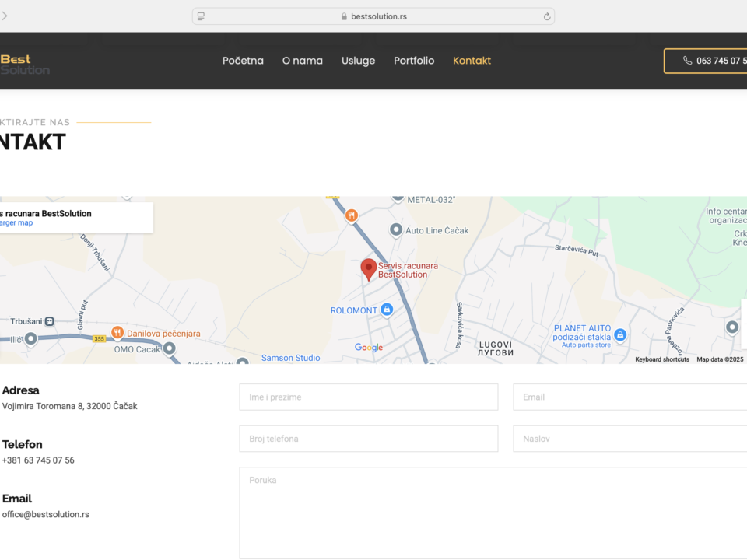
Task: Click the Auto Line Čačak map marker
Action: [x=396, y=230]
